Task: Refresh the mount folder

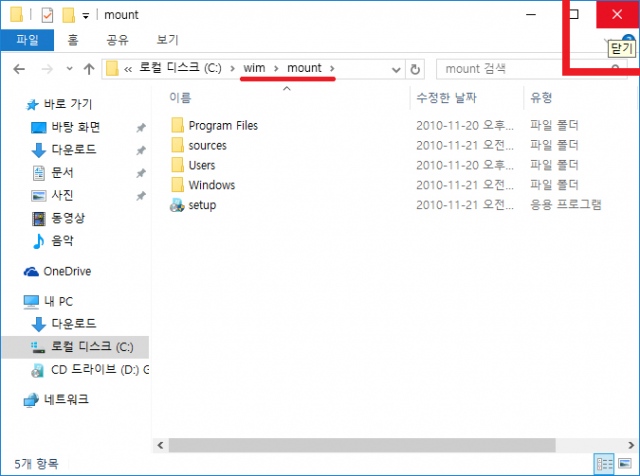Action: [415, 69]
